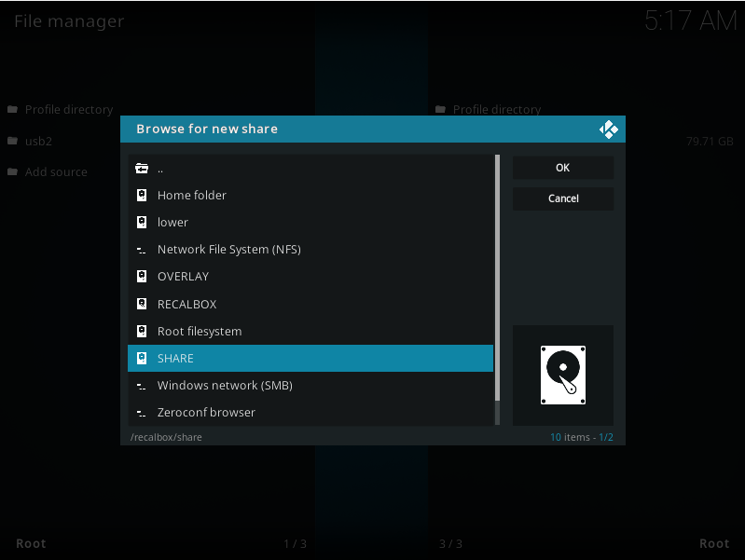The image size is (745, 560).
Task: Click the OVERLAY drive icon
Action: [142, 277]
